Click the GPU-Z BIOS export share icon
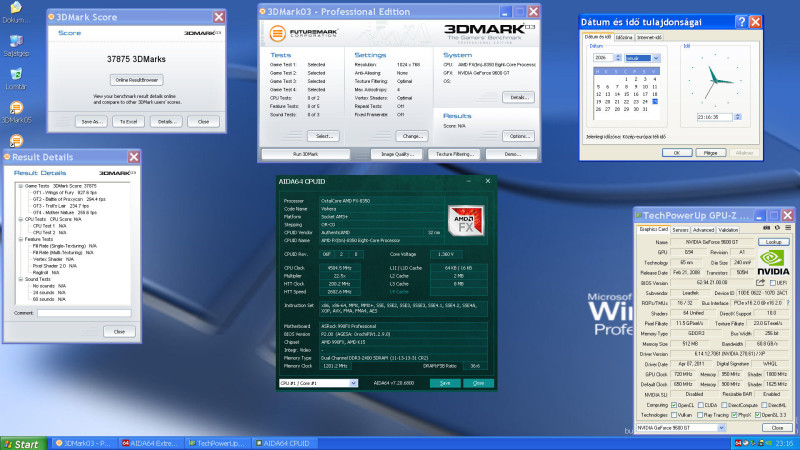The width and height of the screenshot is (800, 450). coord(760,283)
